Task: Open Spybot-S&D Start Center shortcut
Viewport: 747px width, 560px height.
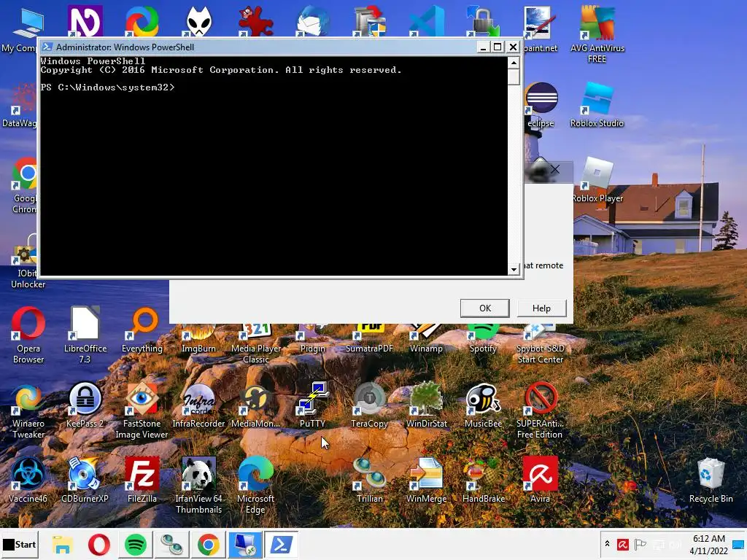Action: (541, 344)
